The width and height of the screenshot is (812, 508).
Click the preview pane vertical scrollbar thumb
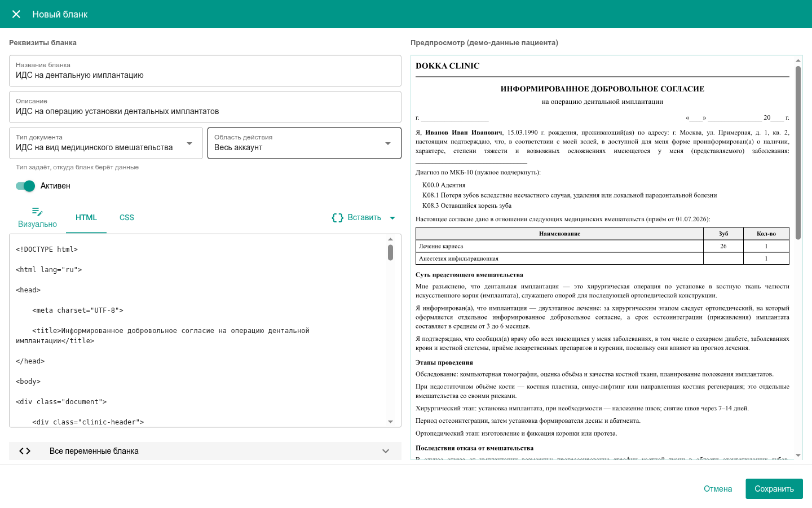[x=798, y=152]
